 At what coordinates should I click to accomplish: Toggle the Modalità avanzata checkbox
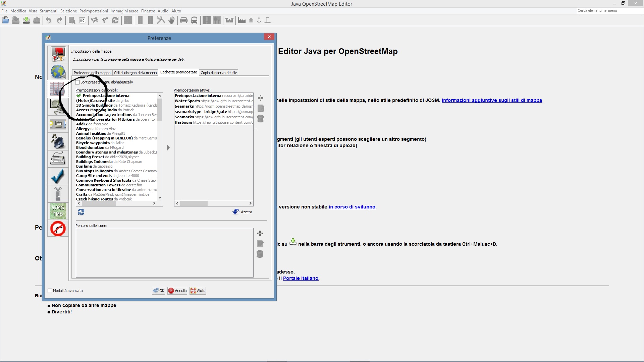point(50,291)
